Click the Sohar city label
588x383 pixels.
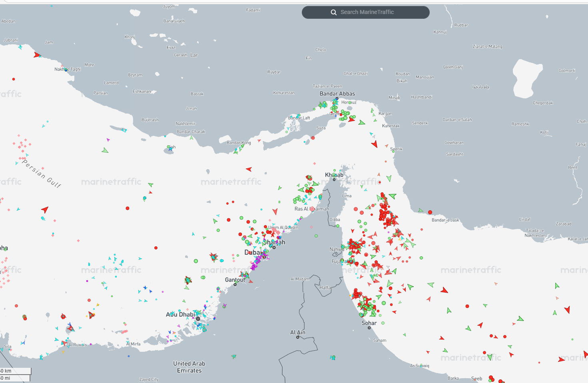tap(369, 323)
